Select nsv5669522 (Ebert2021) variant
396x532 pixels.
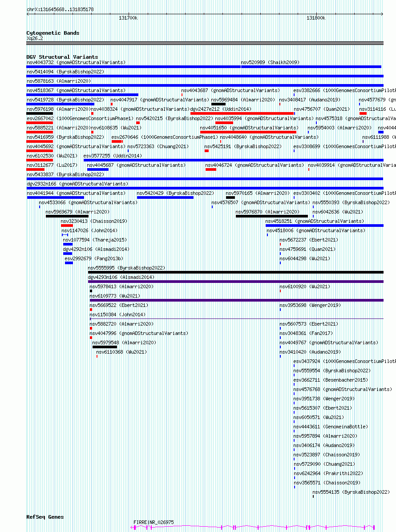(119, 305)
